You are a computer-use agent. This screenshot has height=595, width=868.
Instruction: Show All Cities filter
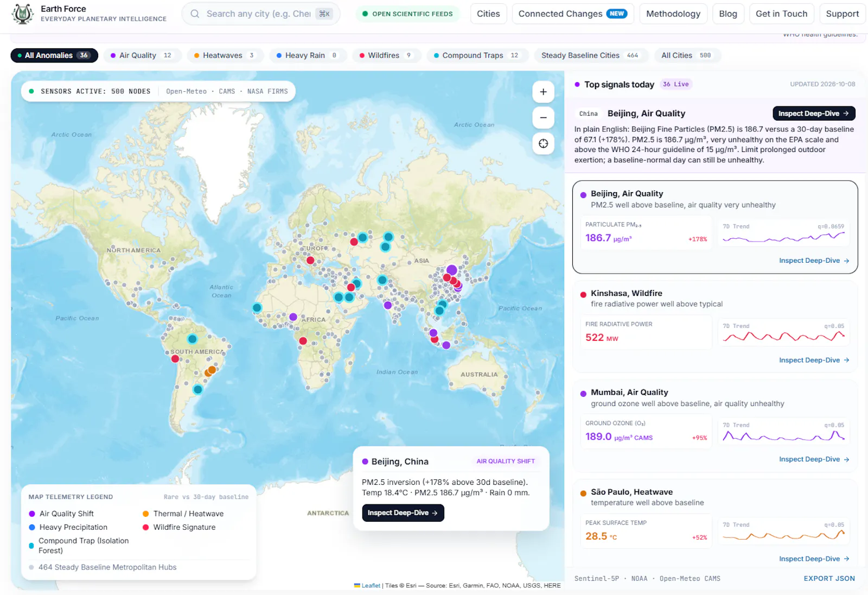tap(687, 55)
